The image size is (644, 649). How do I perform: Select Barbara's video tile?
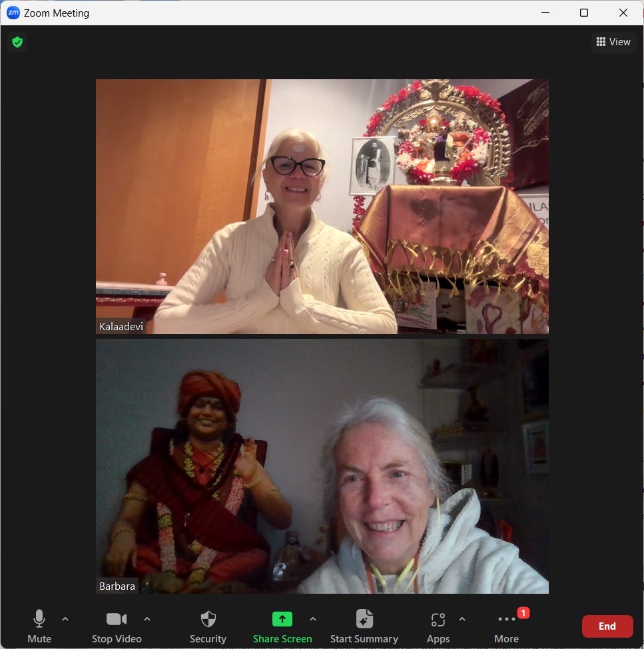click(x=322, y=466)
